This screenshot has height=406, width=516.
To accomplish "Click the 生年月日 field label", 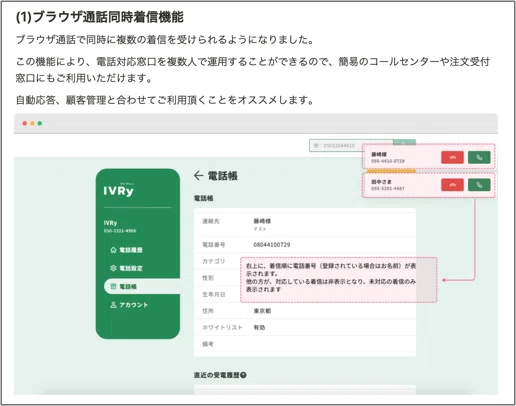I will 214,294.
